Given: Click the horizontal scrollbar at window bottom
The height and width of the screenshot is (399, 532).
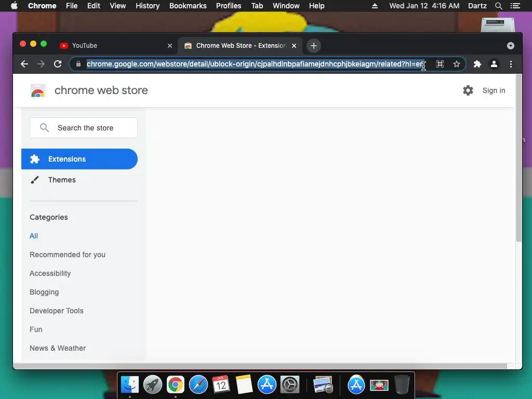Looking at the screenshot, I should [260, 366].
